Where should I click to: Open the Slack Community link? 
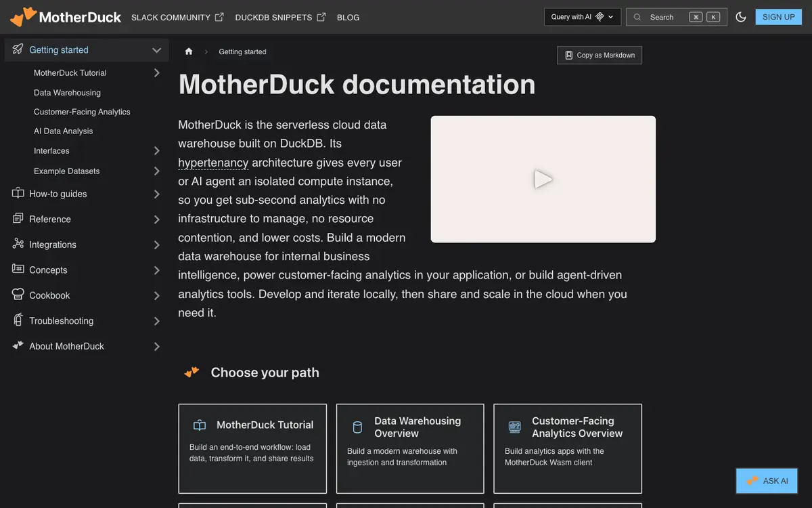[x=177, y=17]
